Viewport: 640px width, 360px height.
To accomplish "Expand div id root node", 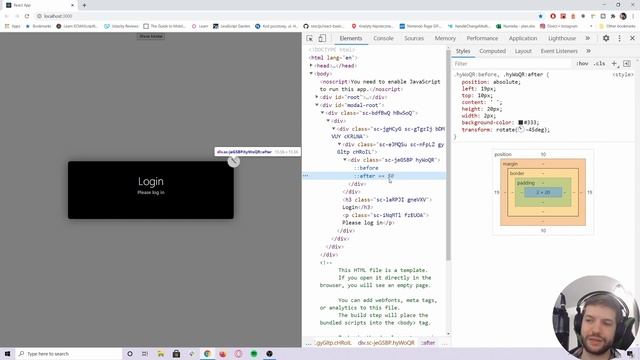I will click(x=317, y=97).
